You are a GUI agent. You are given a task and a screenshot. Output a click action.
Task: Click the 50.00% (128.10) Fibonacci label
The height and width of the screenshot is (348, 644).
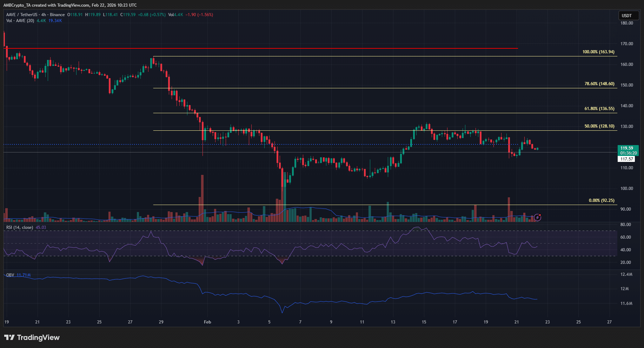coord(599,126)
